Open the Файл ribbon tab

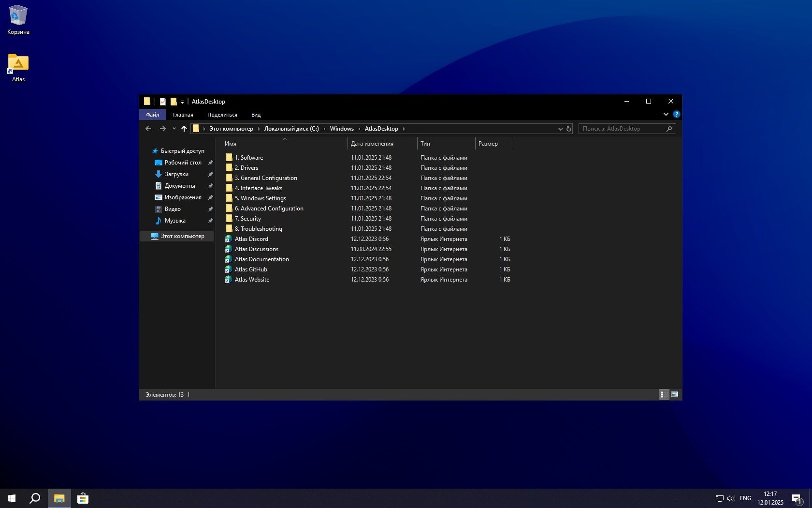click(153, 115)
